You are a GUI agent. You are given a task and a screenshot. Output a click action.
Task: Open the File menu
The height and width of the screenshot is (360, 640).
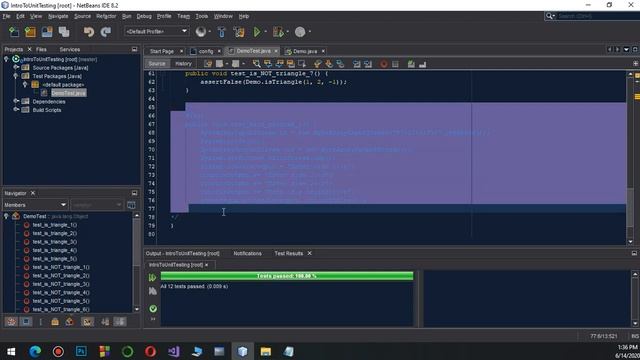click(6, 16)
